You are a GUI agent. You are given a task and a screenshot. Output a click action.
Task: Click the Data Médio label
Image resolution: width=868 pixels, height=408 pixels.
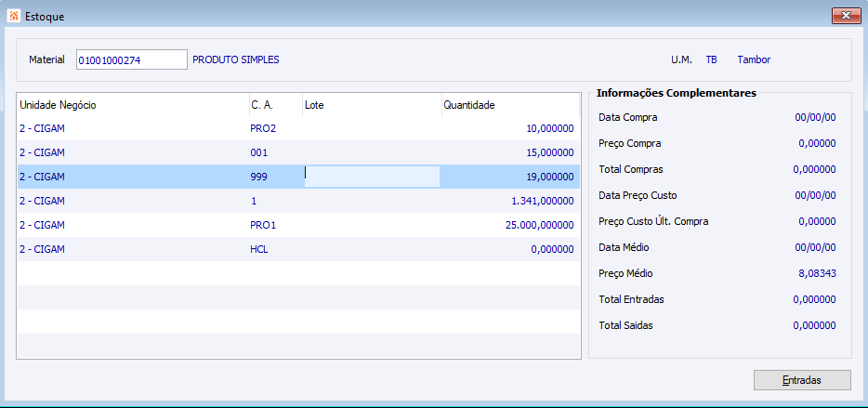coord(624,247)
